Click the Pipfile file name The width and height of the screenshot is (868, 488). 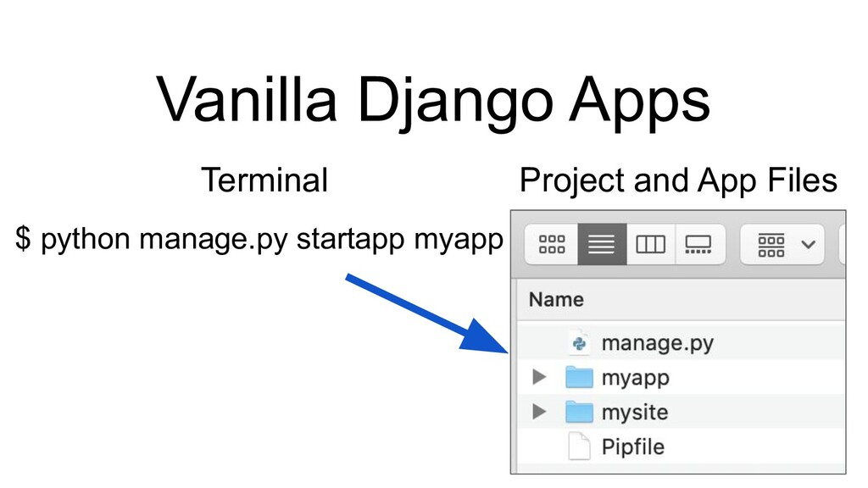tap(632, 447)
